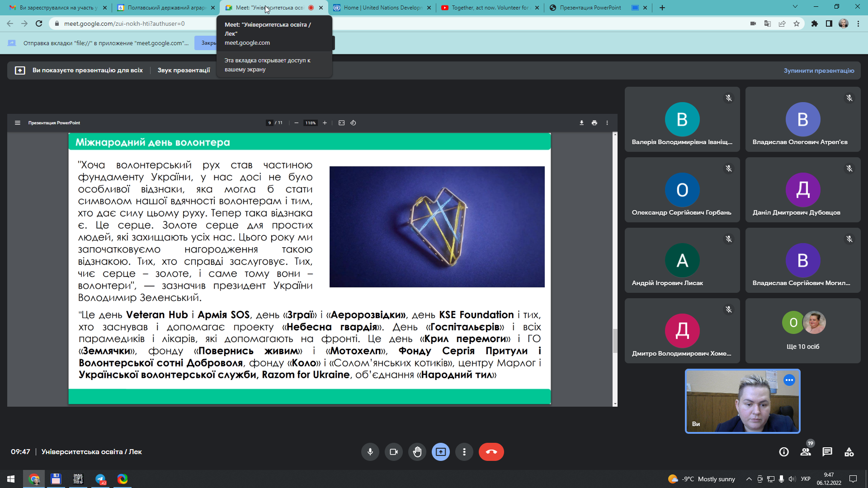Open the browser side panel
The height and width of the screenshot is (488, 868).
(829, 23)
